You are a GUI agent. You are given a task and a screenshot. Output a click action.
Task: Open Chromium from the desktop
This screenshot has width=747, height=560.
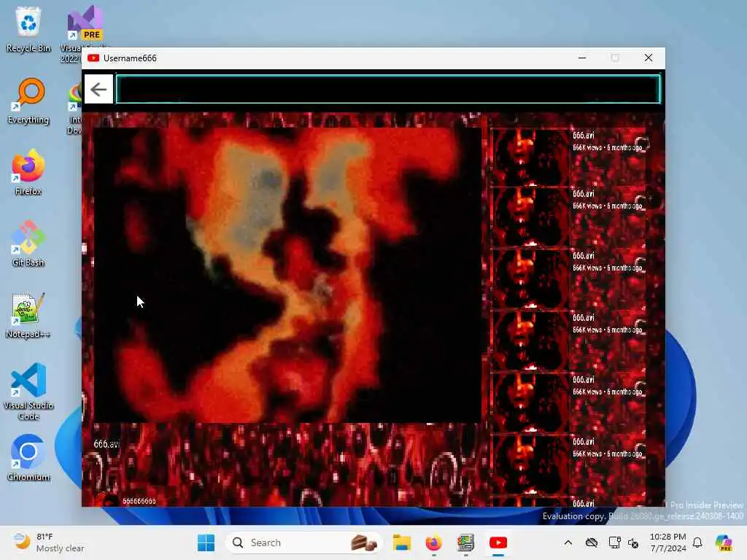pyautogui.click(x=28, y=458)
